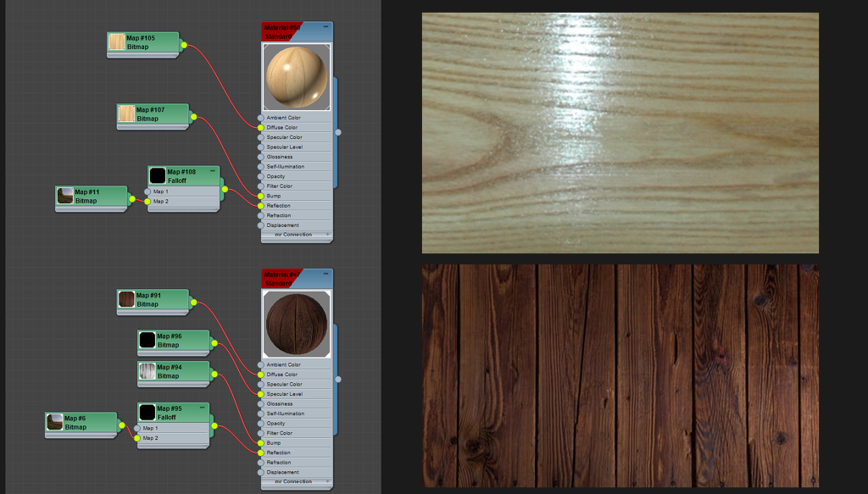Click the Map #107 bitmap thumbnail
The height and width of the screenshot is (494, 868).
(x=126, y=114)
